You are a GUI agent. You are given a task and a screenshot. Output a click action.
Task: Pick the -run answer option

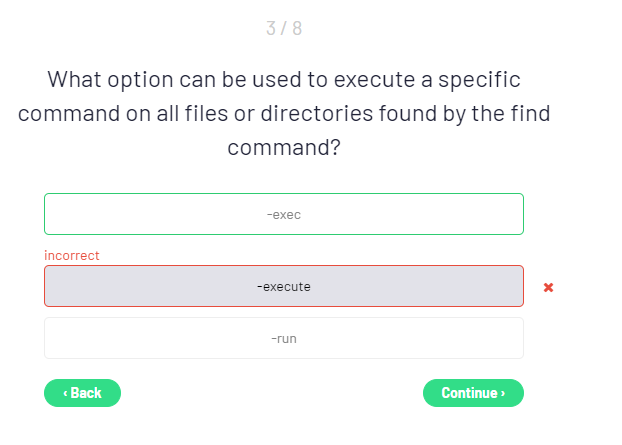(284, 338)
